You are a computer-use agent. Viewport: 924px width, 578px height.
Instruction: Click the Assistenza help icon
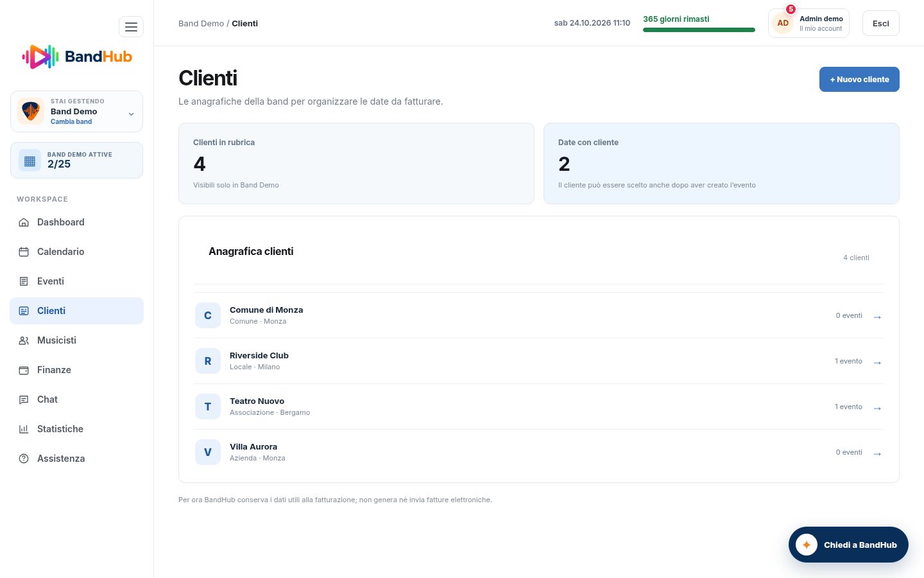[x=24, y=459]
